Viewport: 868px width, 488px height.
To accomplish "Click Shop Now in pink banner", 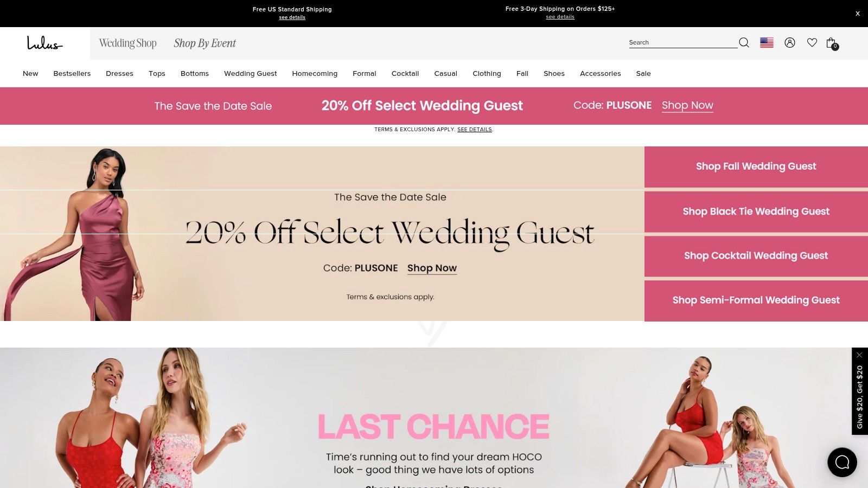I will click(687, 105).
